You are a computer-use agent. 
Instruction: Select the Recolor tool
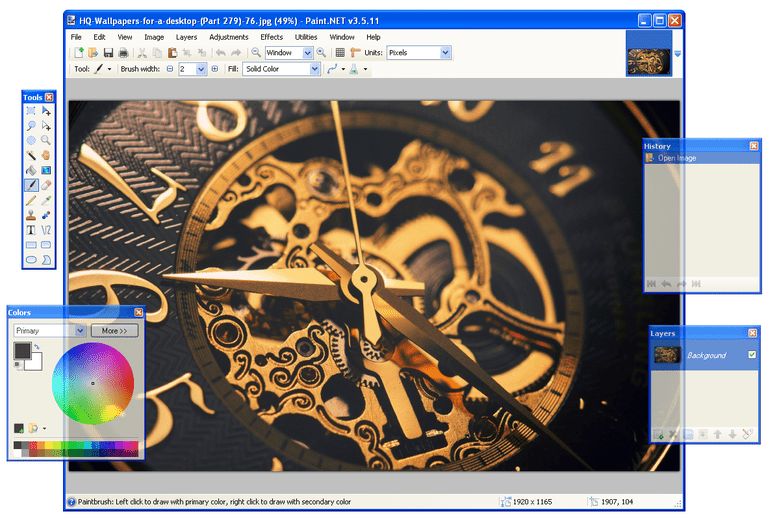pyautogui.click(x=46, y=215)
